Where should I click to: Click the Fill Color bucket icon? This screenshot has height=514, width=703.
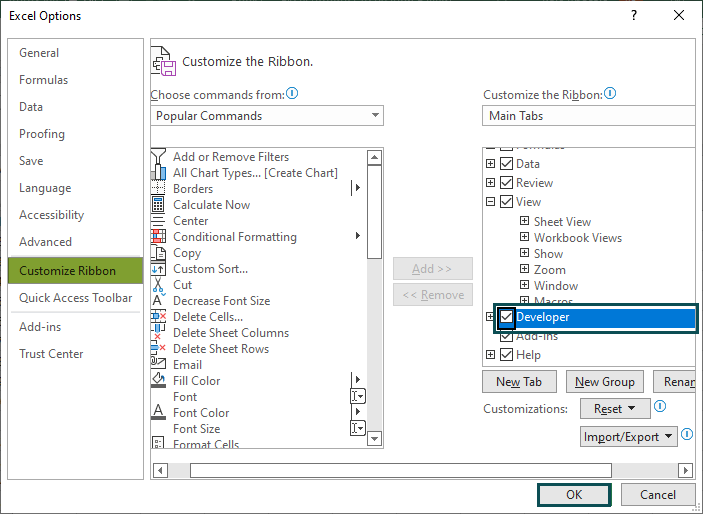[x=158, y=380]
